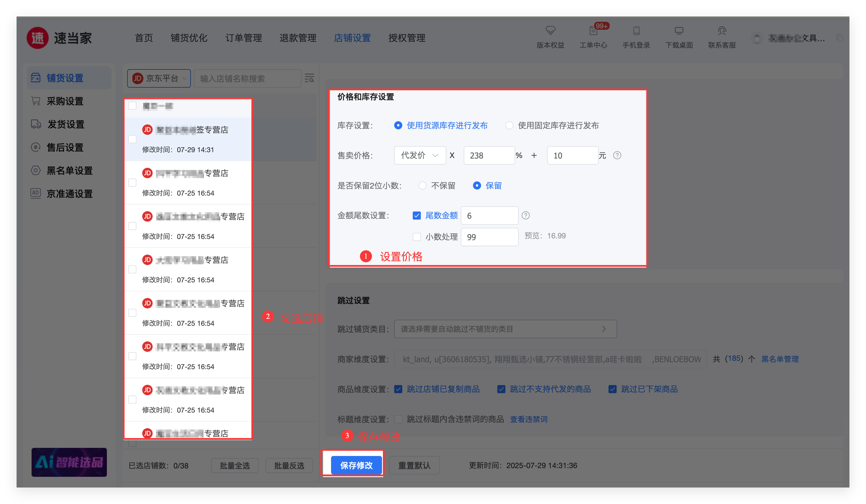Click help icon beside 售卖价格 元
866x504 pixels.
coord(617,156)
